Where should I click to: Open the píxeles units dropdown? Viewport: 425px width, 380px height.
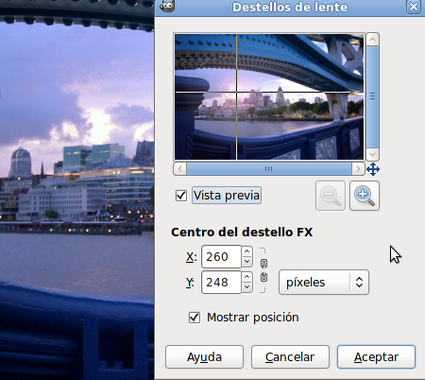(324, 282)
